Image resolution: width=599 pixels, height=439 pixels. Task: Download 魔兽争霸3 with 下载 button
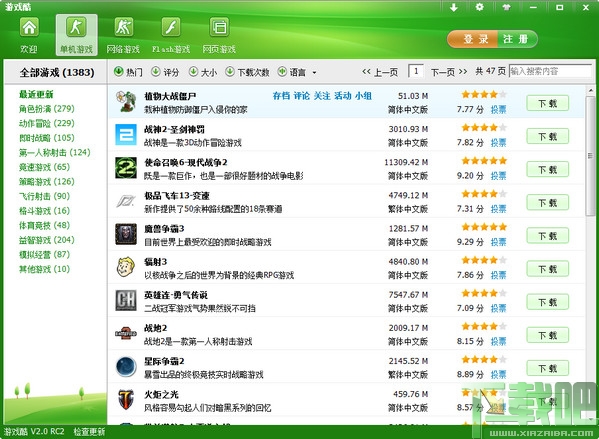(x=547, y=235)
